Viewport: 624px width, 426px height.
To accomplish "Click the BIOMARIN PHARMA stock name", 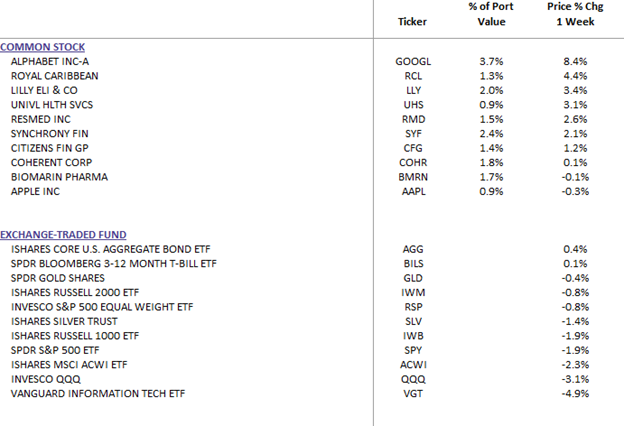I will pos(53,176).
